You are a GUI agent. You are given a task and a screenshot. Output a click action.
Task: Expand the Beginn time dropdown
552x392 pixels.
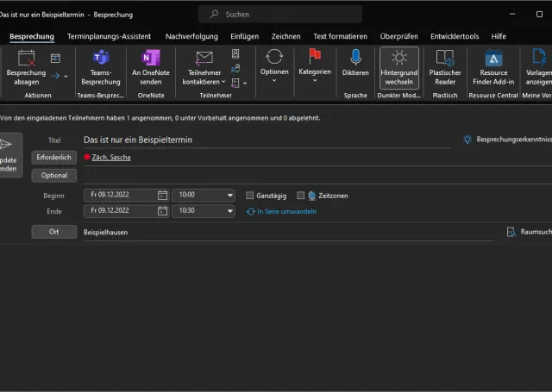click(229, 196)
